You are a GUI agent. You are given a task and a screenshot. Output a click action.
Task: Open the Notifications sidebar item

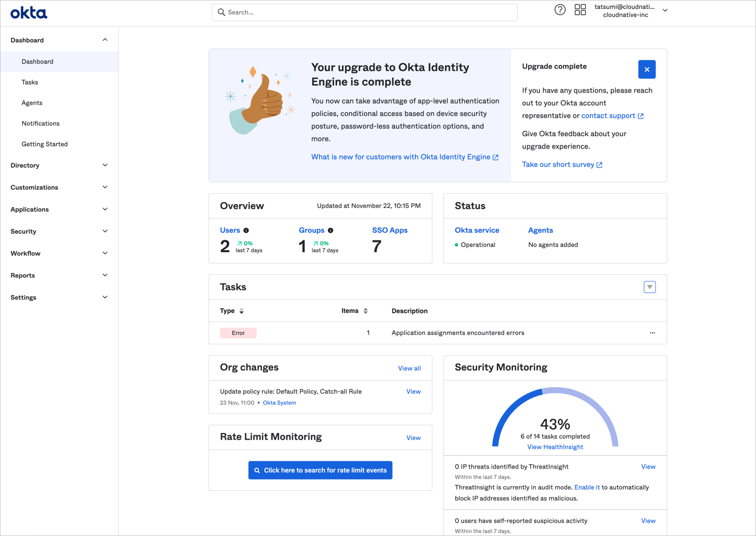point(40,123)
